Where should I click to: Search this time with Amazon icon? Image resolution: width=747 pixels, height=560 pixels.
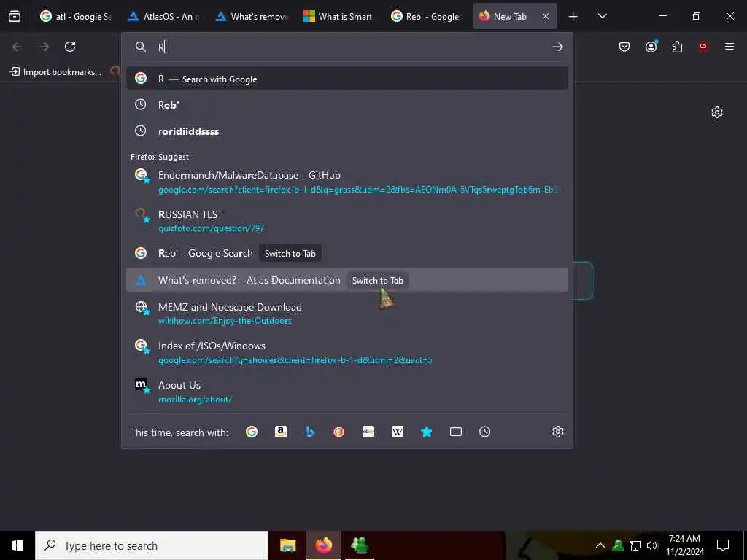[x=281, y=432]
